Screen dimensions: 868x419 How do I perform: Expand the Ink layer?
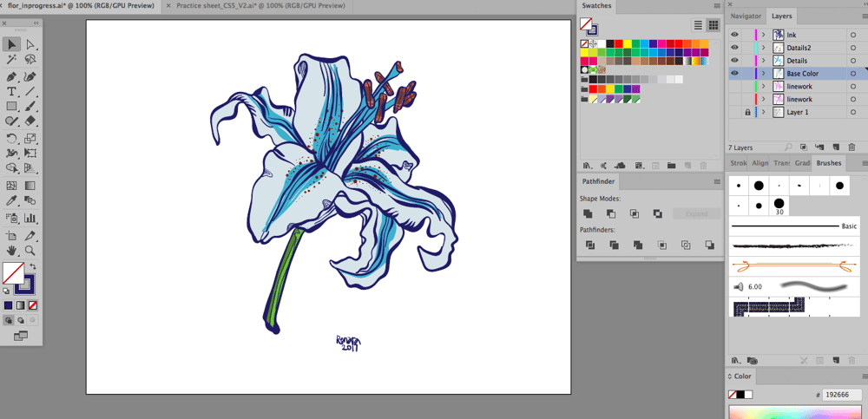point(764,35)
